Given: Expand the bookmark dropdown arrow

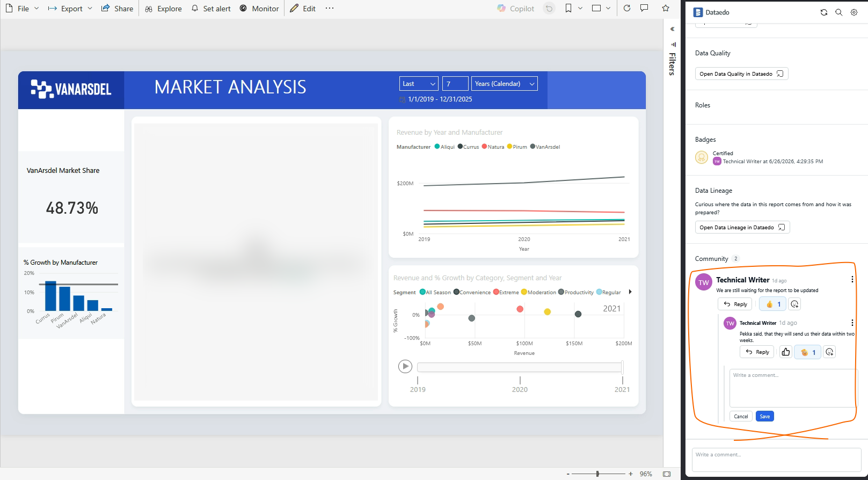Looking at the screenshot, I should [x=580, y=8].
